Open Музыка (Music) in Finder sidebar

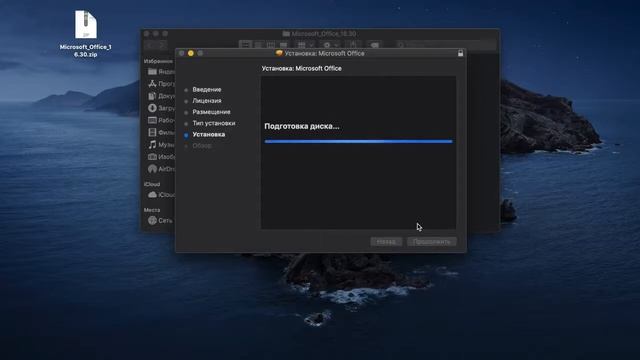coord(161,144)
